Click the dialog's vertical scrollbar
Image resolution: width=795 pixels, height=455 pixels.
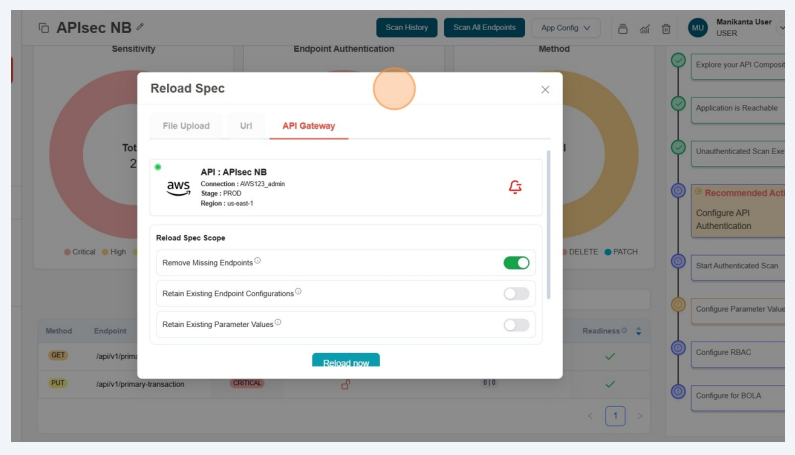[548, 224]
